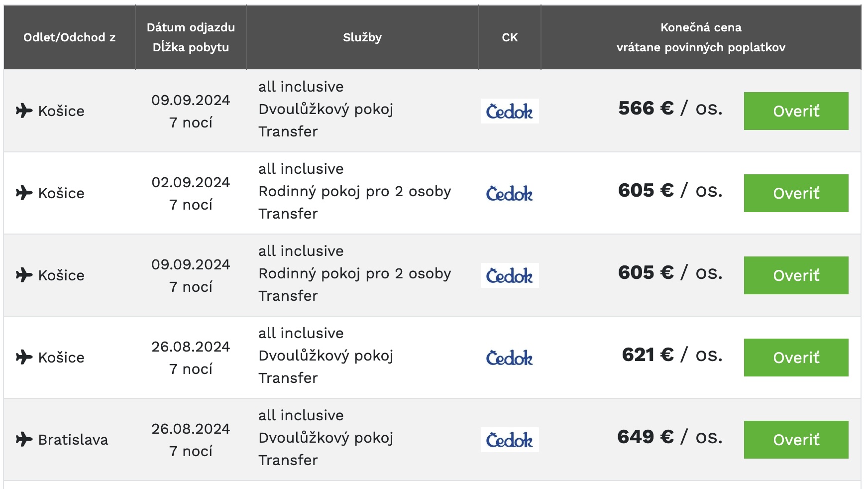Click the Čedok logo in the Bratislava row

click(x=509, y=440)
